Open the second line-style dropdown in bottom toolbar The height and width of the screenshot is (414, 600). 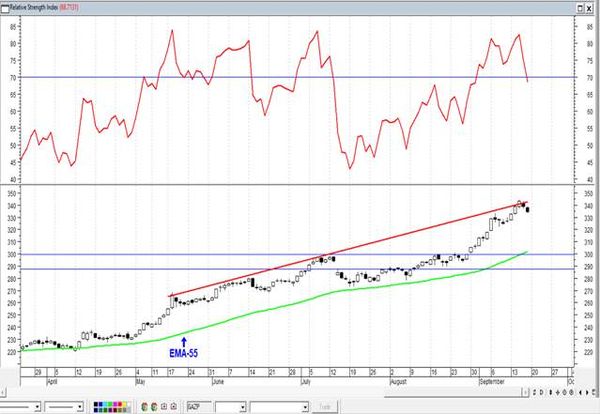coord(80,407)
